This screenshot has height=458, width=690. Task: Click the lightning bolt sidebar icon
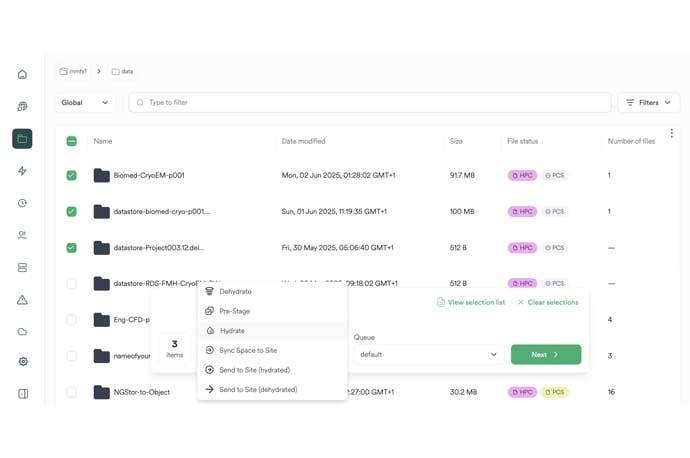pos(22,171)
